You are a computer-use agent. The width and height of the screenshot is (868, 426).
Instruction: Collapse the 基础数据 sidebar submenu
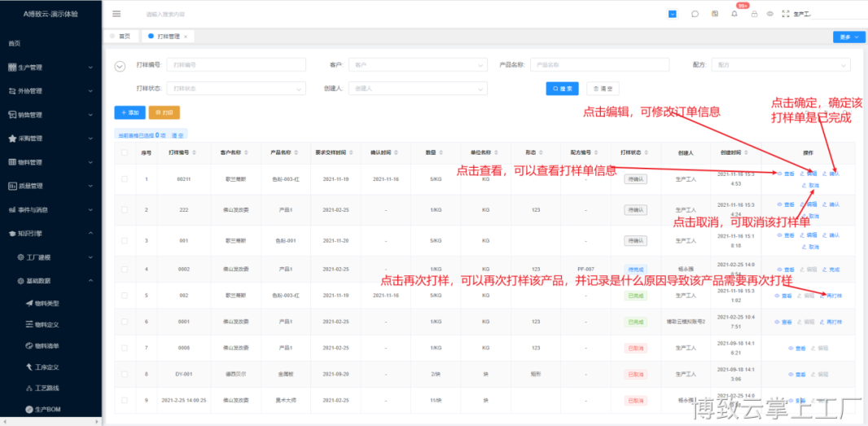51,281
